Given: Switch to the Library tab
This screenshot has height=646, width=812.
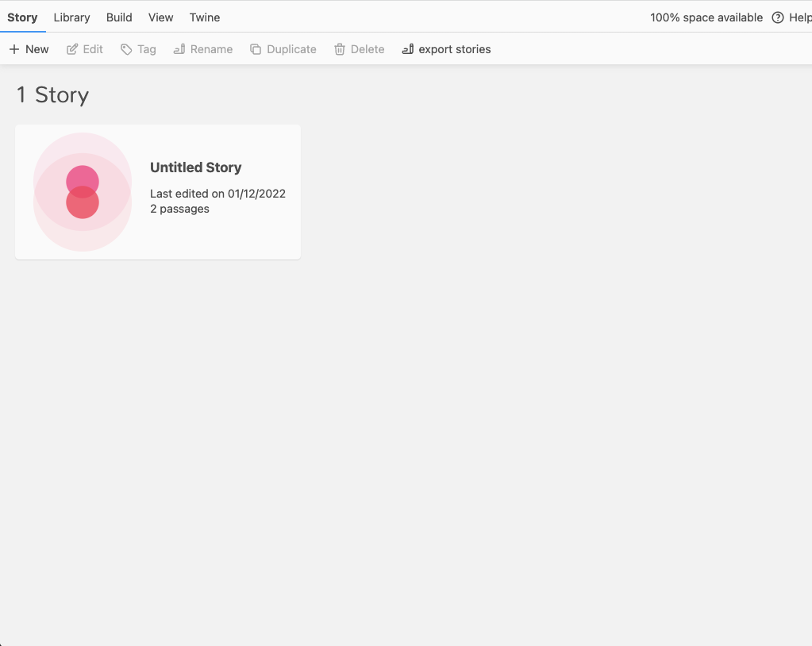Looking at the screenshot, I should (71, 17).
